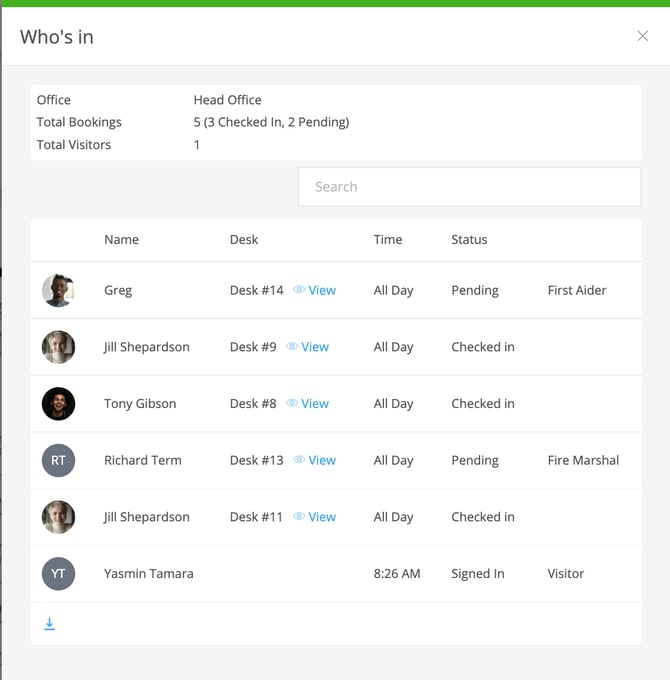670x680 pixels.
Task: Click the eye icon beside Desk #14
Action: point(299,290)
